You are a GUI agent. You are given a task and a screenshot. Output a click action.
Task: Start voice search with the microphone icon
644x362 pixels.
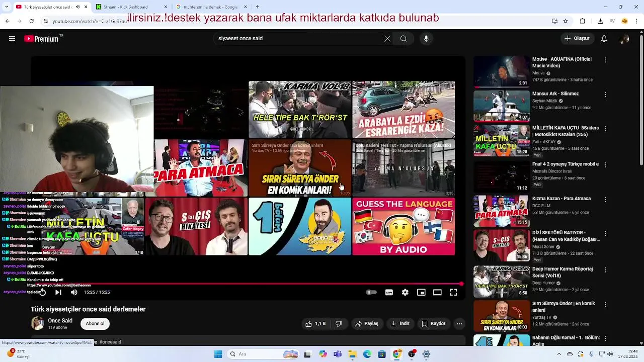point(426,39)
